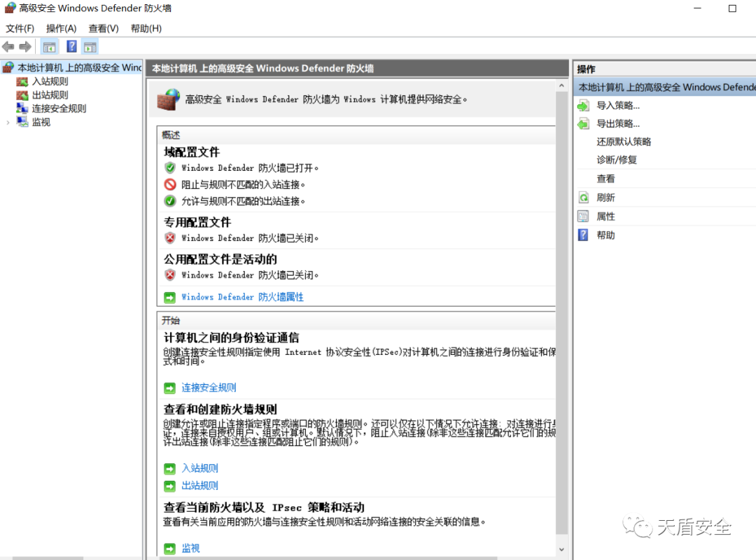Click green arrow icon beside 监视 link
Image resolution: width=756 pixels, height=560 pixels.
coord(169,548)
